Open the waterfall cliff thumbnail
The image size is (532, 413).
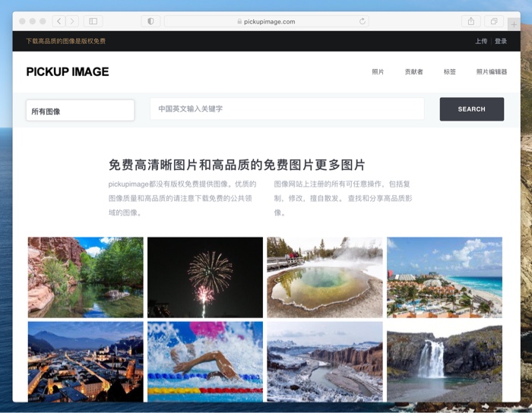pyautogui.click(x=445, y=361)
